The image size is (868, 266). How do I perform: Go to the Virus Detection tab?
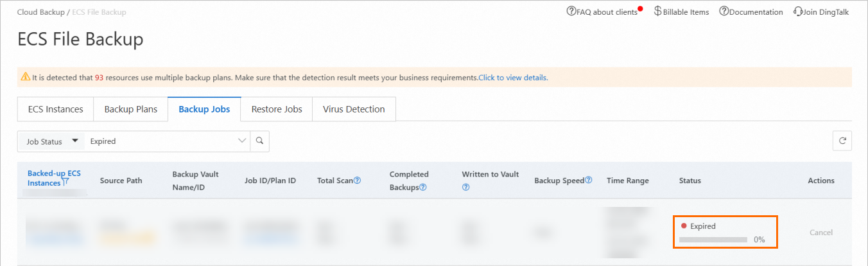[x=354, y=109]
